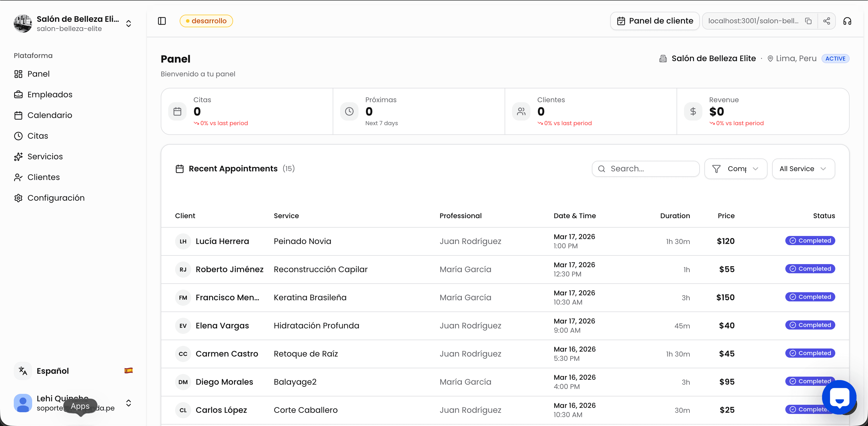Screen dimensions: 868x426
Task: Click the Revenue dollar card icon
Action: pos(693,112)
